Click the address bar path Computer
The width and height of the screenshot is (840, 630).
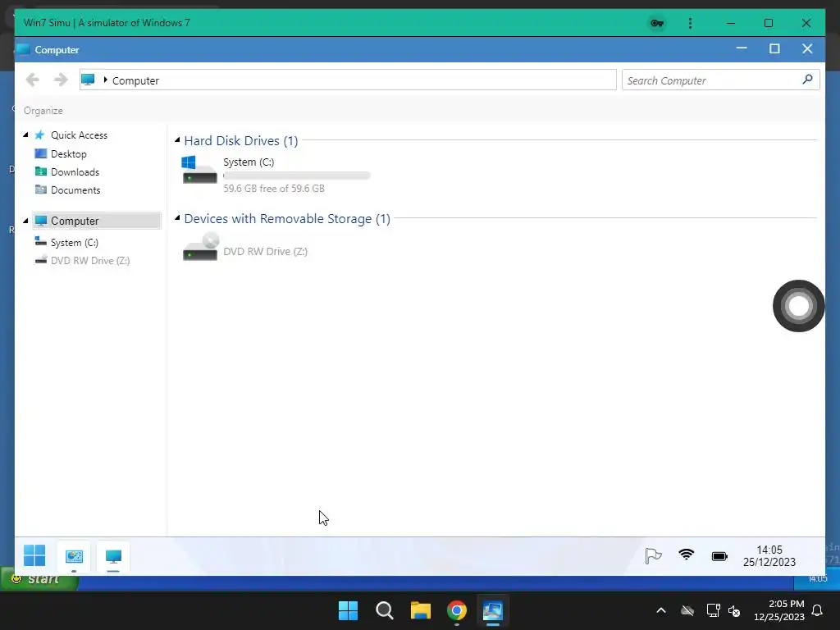[135, 80]
